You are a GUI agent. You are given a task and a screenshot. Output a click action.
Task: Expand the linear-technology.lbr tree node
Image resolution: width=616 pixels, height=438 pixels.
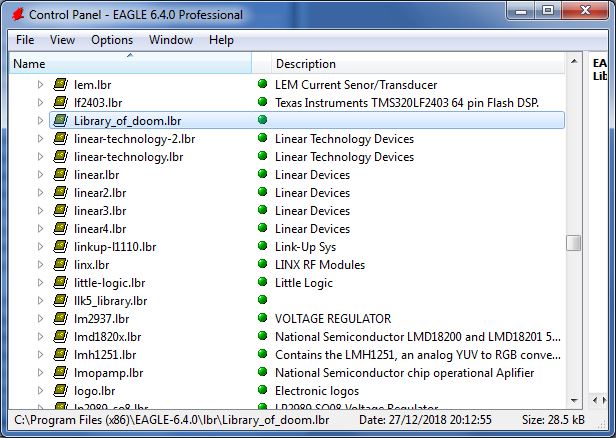40,156
